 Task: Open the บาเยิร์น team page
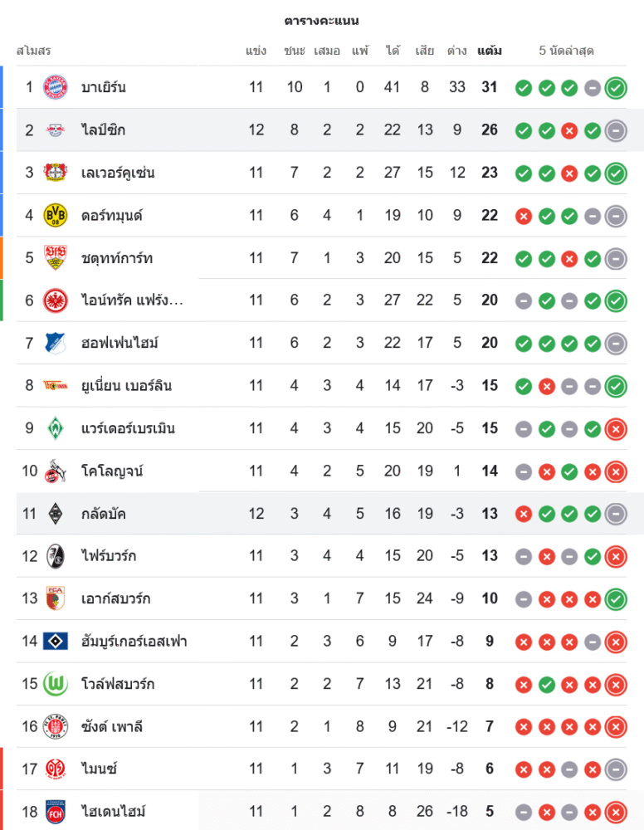click(x=104, y=87)
